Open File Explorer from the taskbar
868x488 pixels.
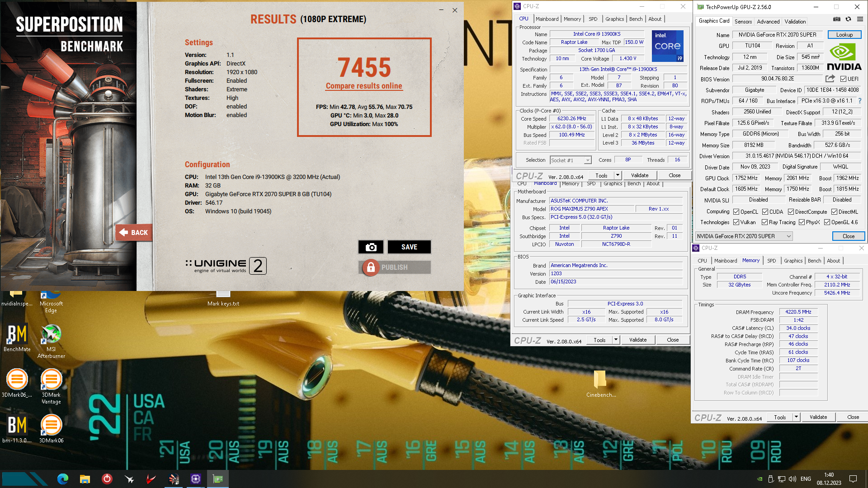(85, 479)
